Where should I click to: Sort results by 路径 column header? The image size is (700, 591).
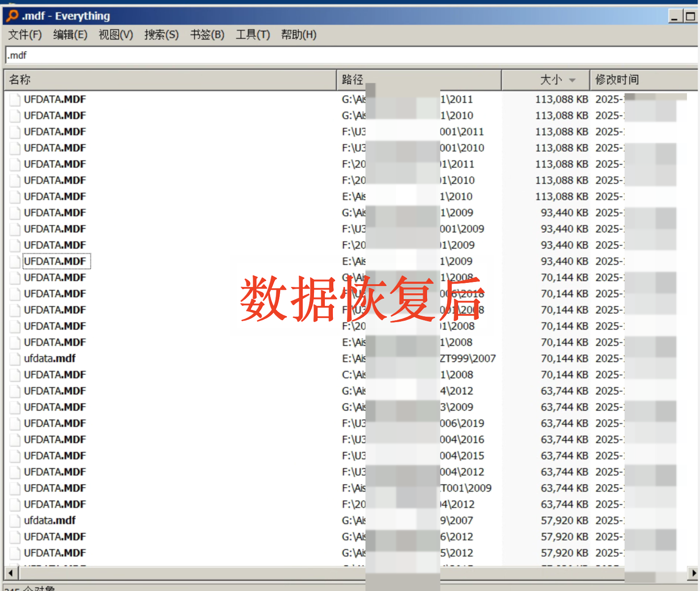(x=352, y=80)
